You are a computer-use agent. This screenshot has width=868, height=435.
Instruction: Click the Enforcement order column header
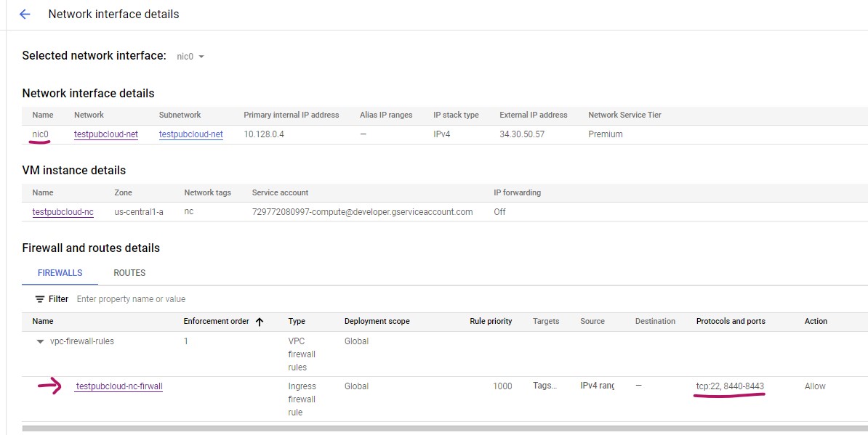click(216, 321)
